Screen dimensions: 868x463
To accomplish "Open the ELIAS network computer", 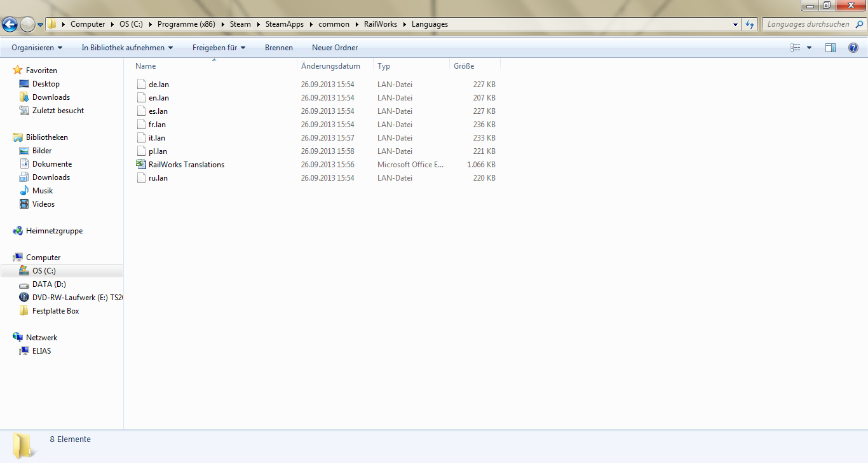I will click(x=41, y=351).
